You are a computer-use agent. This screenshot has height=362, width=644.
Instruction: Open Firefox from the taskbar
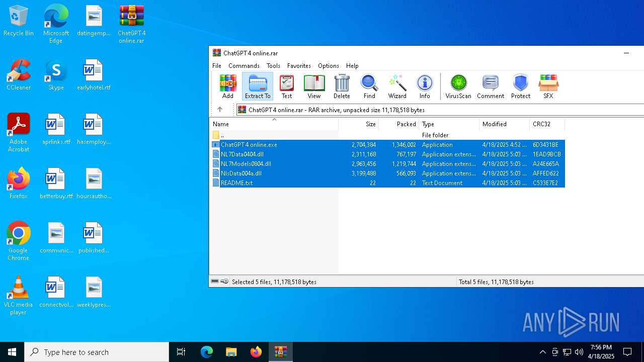click(x=256, y=352)
